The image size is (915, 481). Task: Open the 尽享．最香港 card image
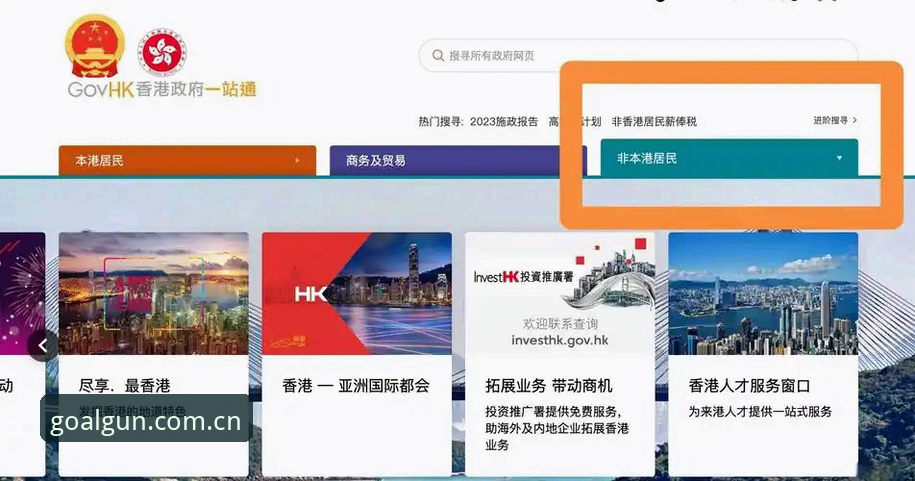[153, 294]
